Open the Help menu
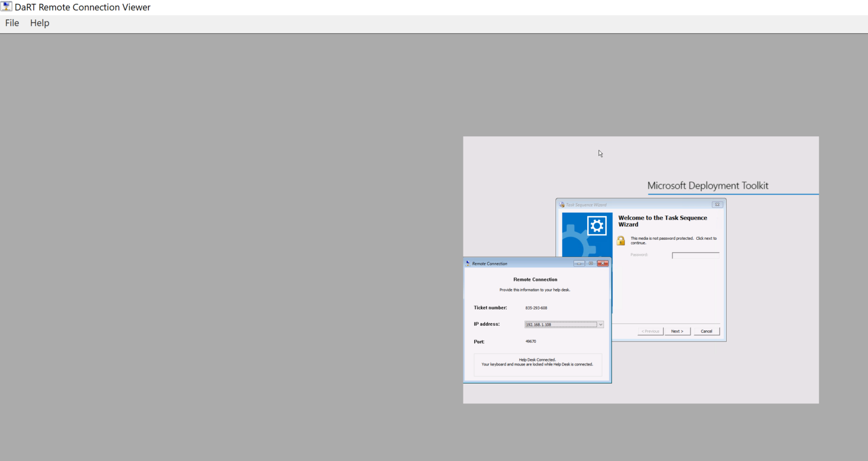Screen dimensions: 868x461 (x=39, y=23)
